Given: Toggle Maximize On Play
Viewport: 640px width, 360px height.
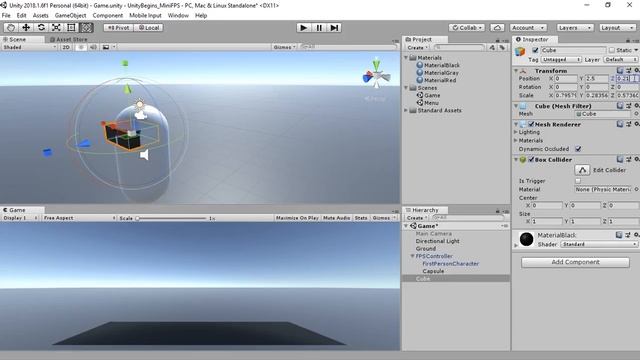Looking at the screenshot, I should pos(297,218).
